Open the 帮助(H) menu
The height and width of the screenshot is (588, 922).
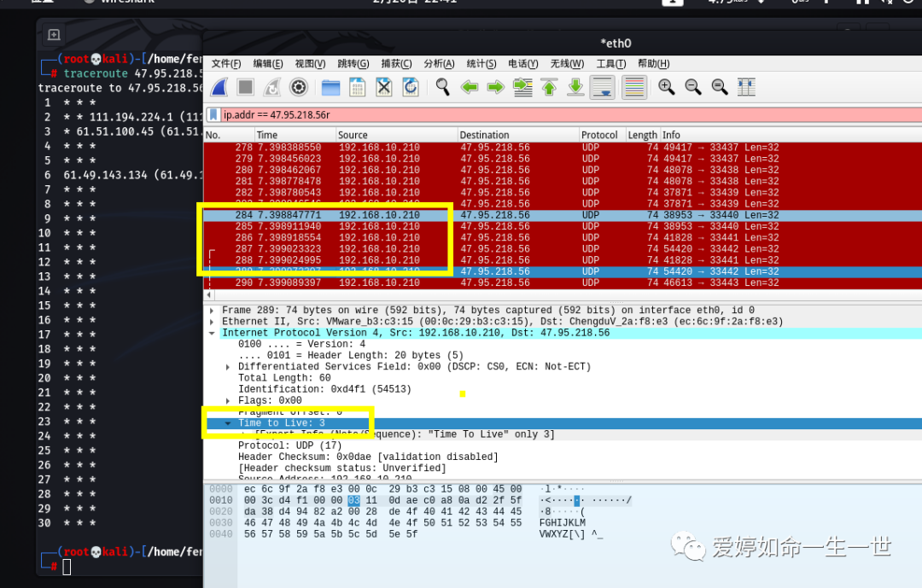tap(654, 63)
